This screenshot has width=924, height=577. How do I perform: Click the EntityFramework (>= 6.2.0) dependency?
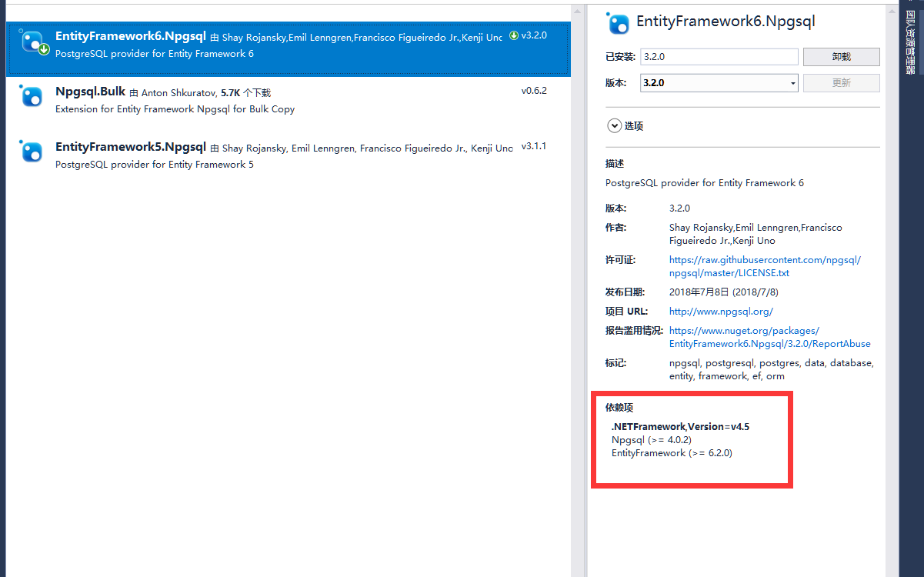[672, 453]
